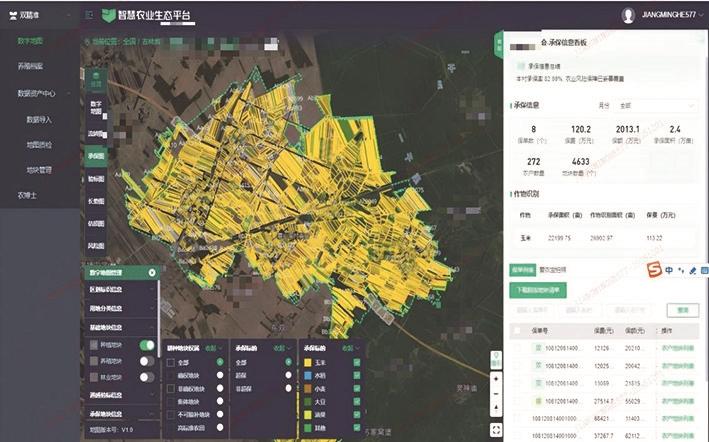Expand the 数据资产中心 sidebar menu

pos(42,93)
